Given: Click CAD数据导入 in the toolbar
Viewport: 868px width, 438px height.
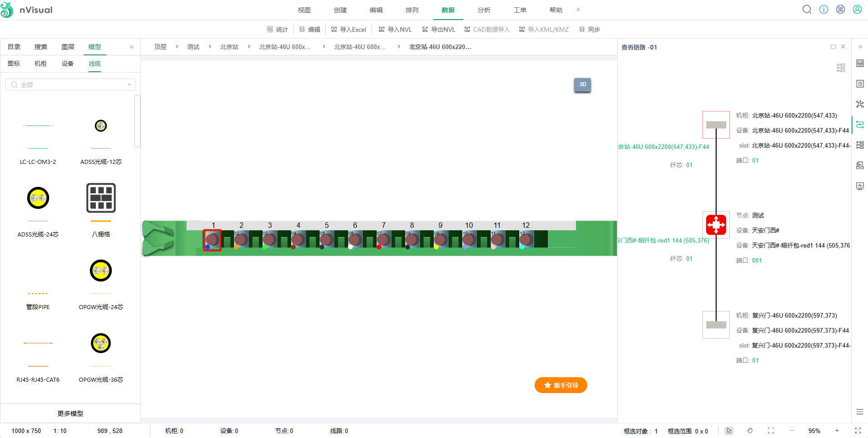Looking at the screenshot, I should tap(487, 30).
